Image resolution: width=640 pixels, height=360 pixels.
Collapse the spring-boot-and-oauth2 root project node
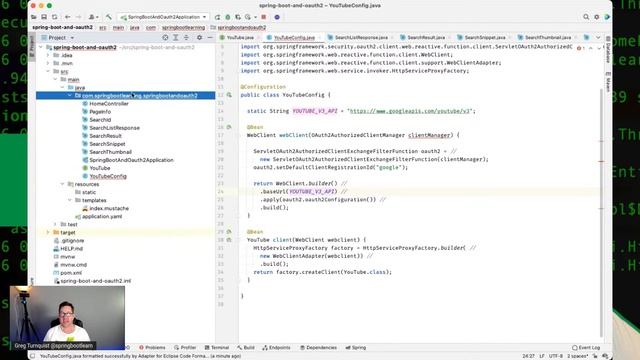click(41, 47)
